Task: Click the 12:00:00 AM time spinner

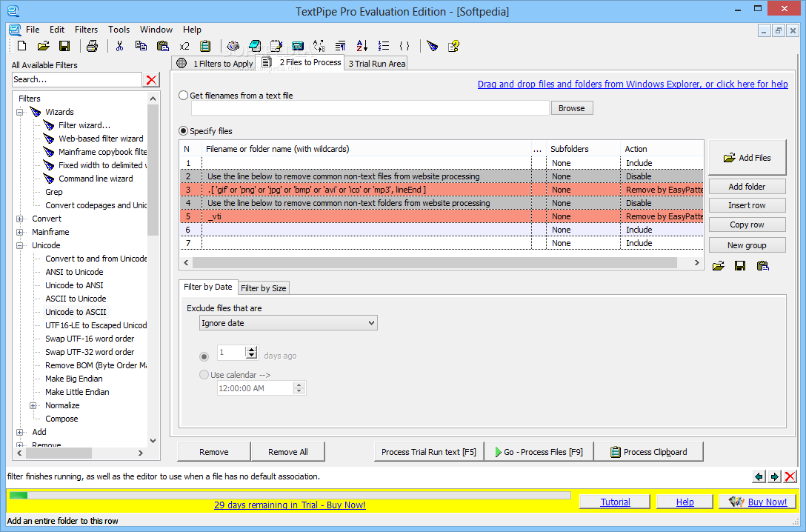Action: click(299, 388)
